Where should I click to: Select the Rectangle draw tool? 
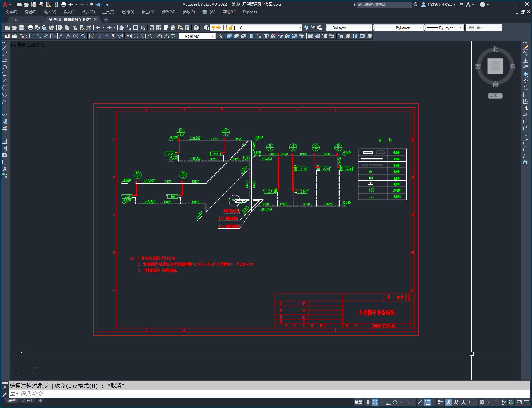5,74
